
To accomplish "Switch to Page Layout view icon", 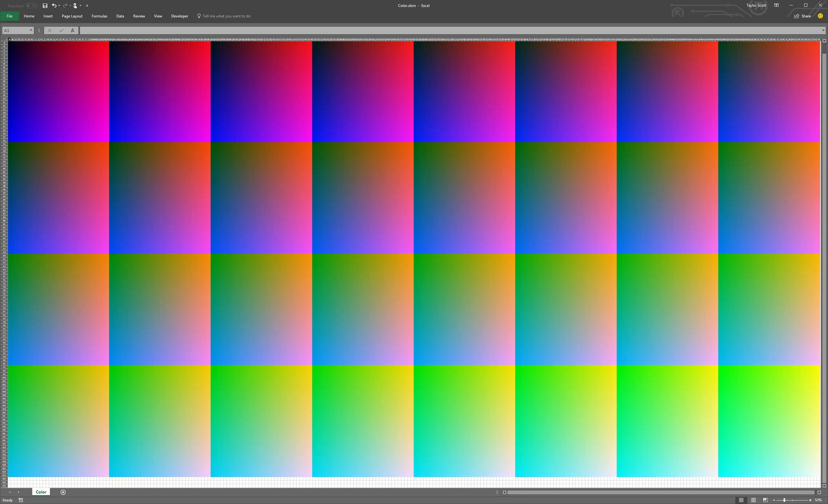I will coord(753,500).
